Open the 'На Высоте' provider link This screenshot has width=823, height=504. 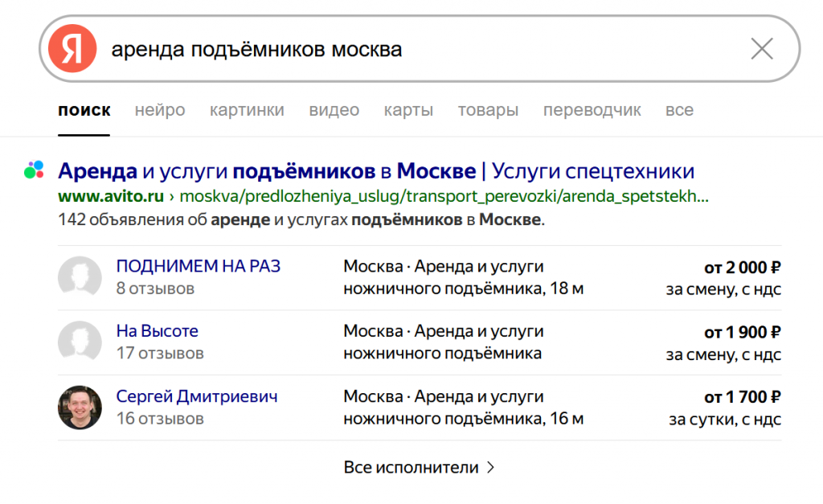157,330
